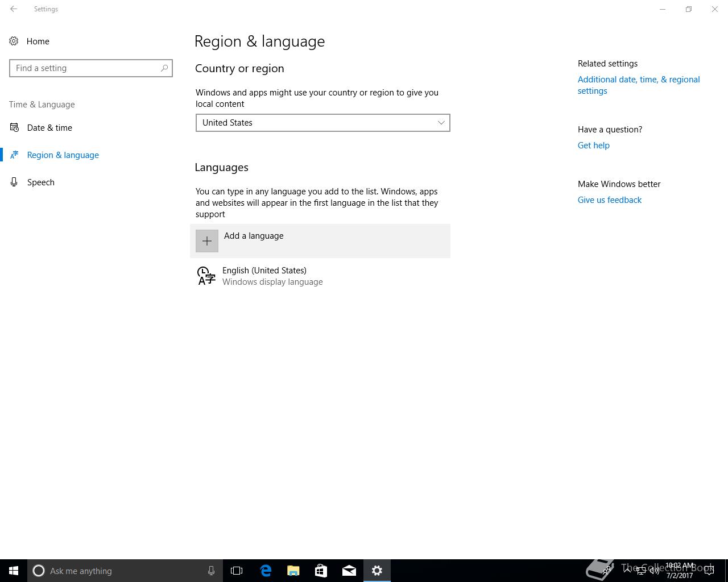
Task: Click the Cortana microphone icon
Action: pos(211,571)
